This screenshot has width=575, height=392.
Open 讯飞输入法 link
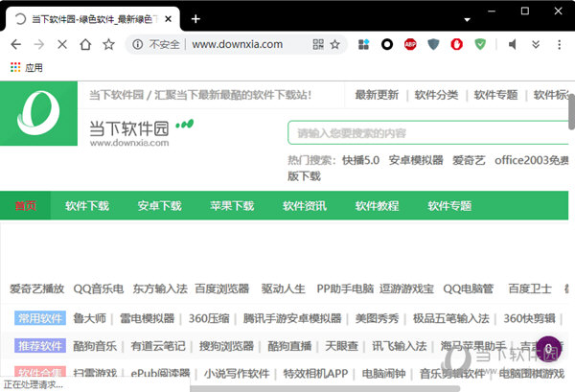pos(400,345)
